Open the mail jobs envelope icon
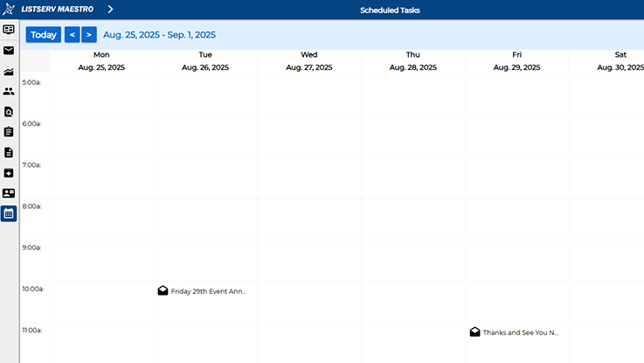The height and width of the screenshot is (363, 644). click(x=9, y=50)
